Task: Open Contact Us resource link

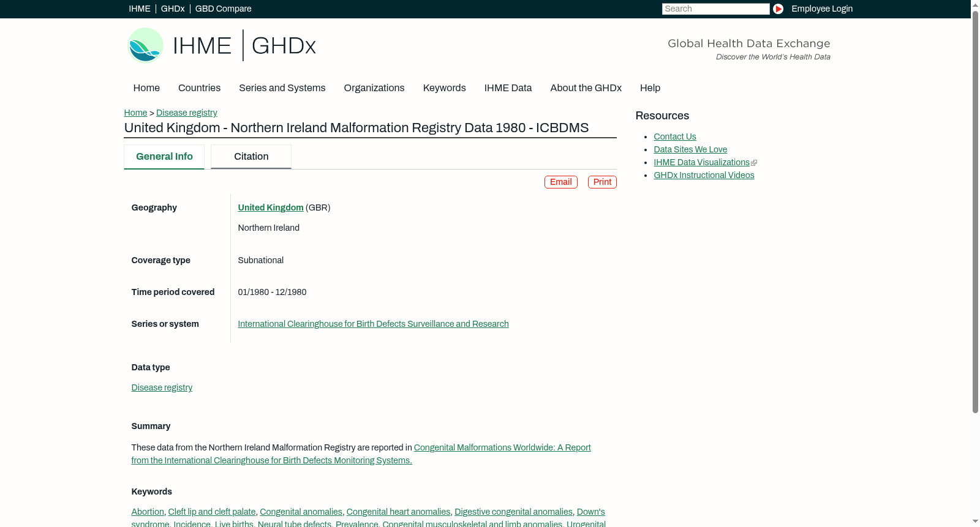Action: tap(675, 136)
